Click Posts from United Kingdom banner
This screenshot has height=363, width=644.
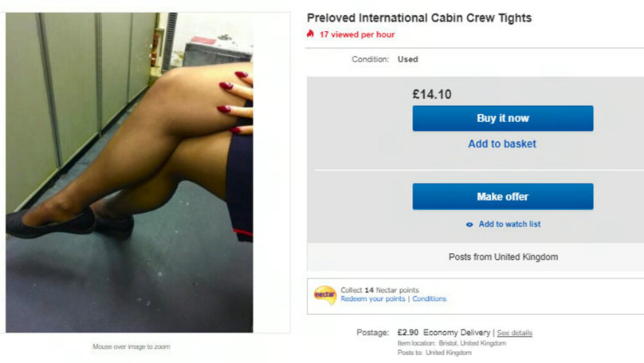tap(503, 257)
